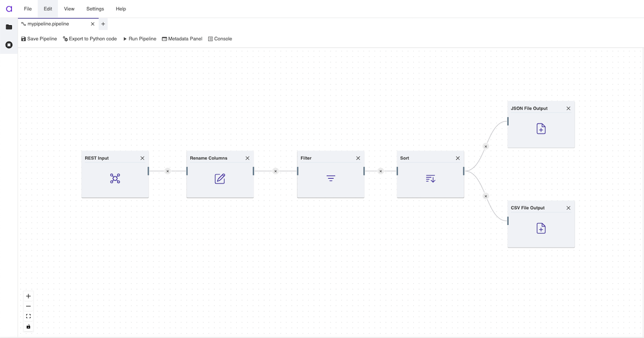The height and width of the screenshot is (338, 644).
Task: Open the View menu
Action: tap(69, 9)
